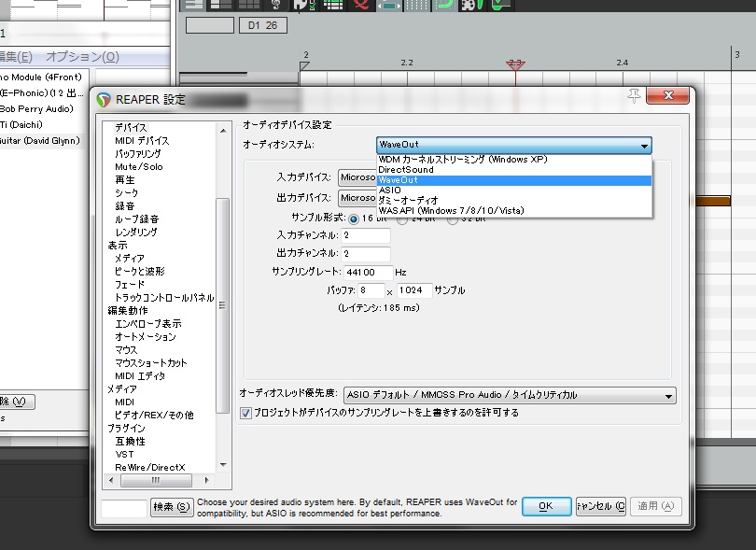Viewport: 756px width, 550px height.
Task: Click the settings search text box
Action: (124, 509)
